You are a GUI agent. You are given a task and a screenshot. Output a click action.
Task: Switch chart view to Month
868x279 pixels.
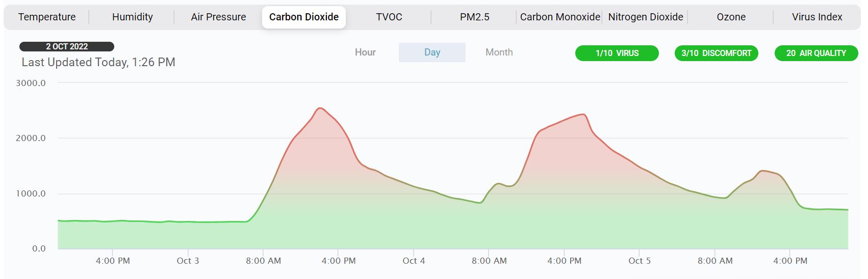[499, 52]
